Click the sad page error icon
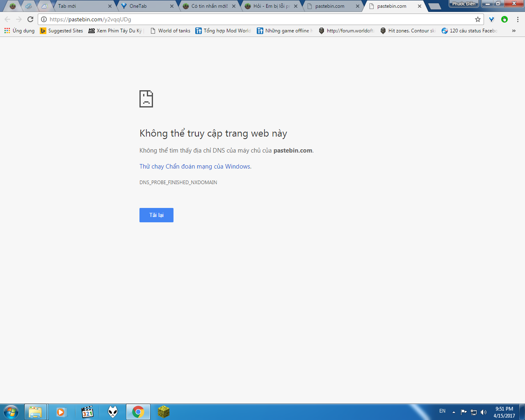The height and width of the screenshot is (420, 525). [x=146, y=99]
